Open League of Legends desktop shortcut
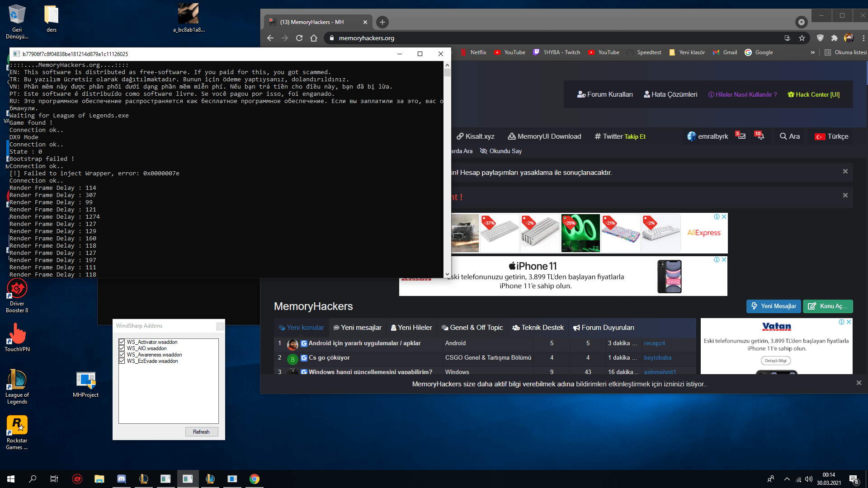 pyautogui.click(x=17, y=386)
